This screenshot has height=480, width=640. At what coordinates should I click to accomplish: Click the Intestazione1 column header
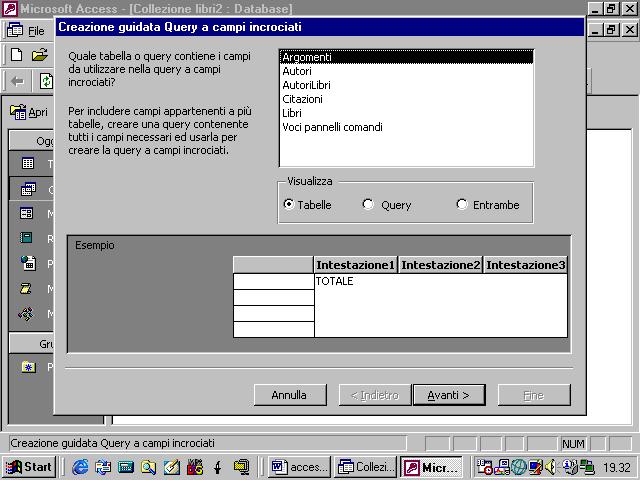(355, 265)
